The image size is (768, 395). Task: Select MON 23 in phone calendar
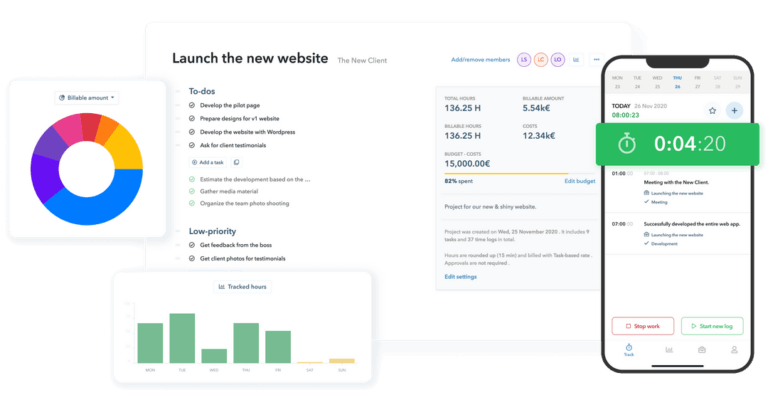[x=617, y=82]
